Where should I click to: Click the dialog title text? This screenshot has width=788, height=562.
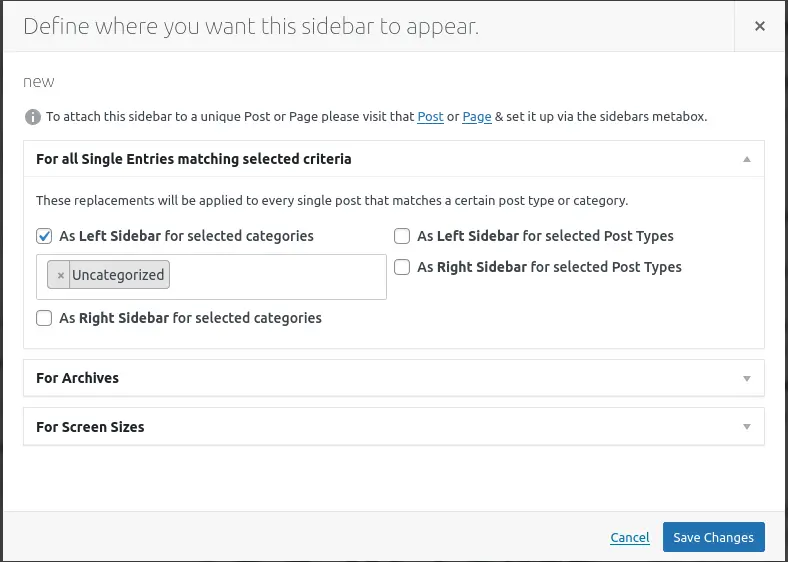pos(251,27)
